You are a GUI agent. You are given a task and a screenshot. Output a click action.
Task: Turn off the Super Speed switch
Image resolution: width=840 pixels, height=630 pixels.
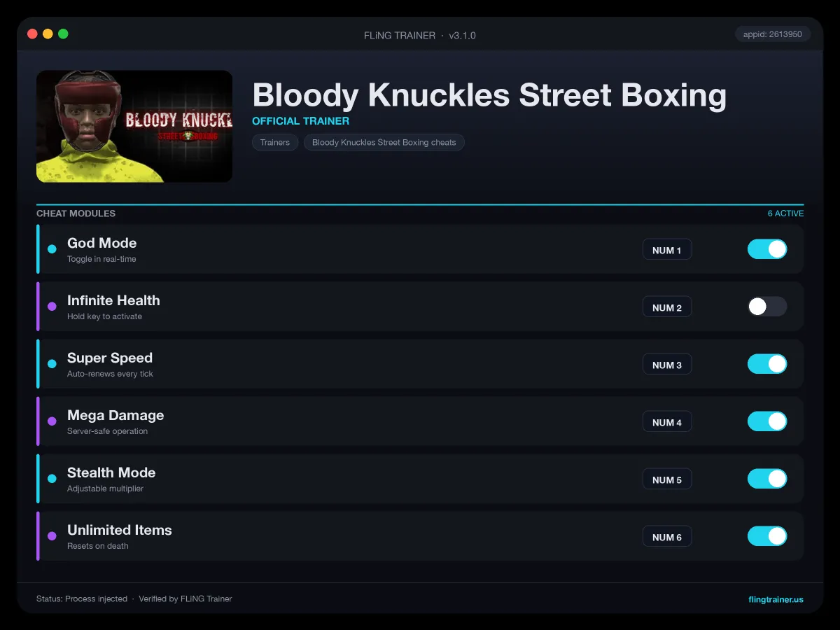[x=767, y=364]
